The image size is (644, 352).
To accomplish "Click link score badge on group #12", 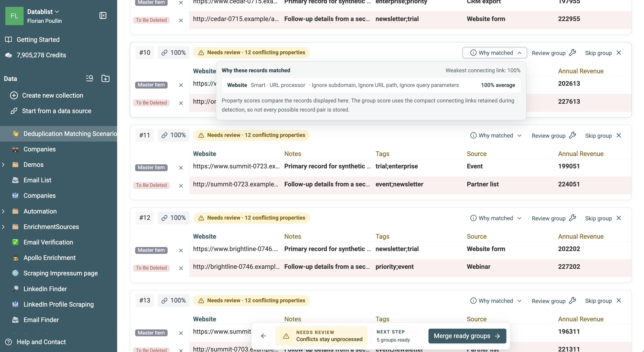I will pos(173,218).
